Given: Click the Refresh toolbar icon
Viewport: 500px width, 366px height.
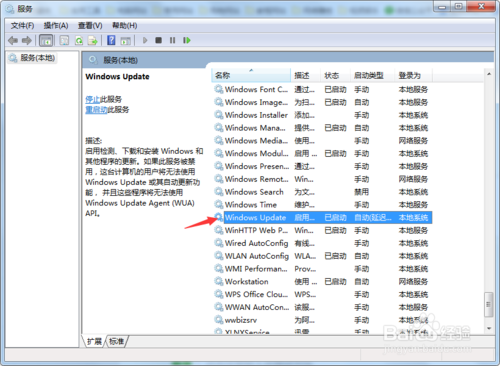Looking at the screenshot, I should (x=79, y=40).
